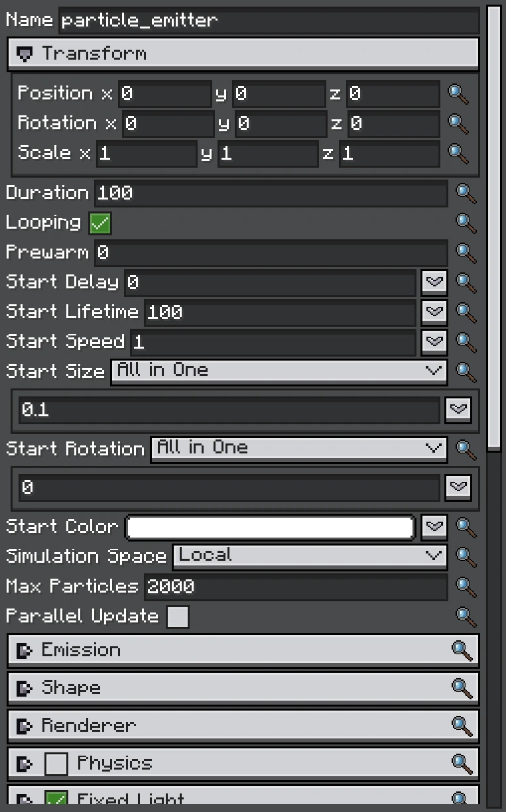Image resolution: width=506 pixels, height=812 pixels.
Task: Click magnifier icon next to Rotation row
Action: point(458,124)
